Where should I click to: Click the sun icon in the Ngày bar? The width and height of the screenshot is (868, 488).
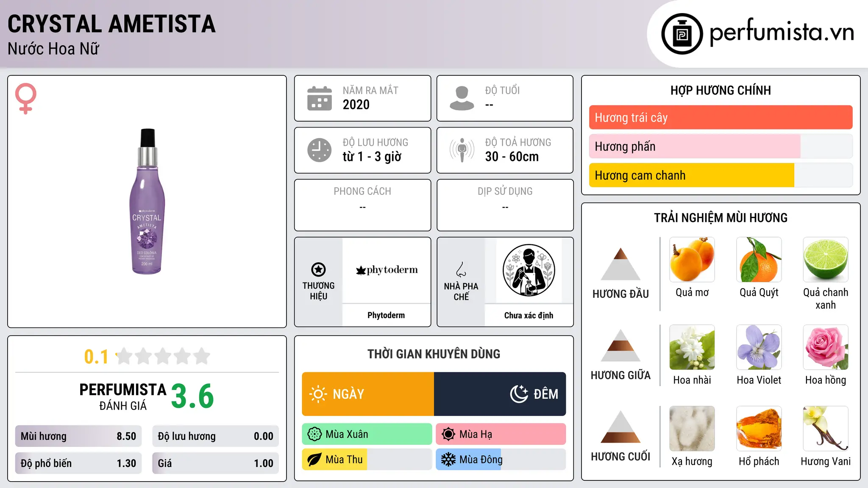[x=318, y=394]
